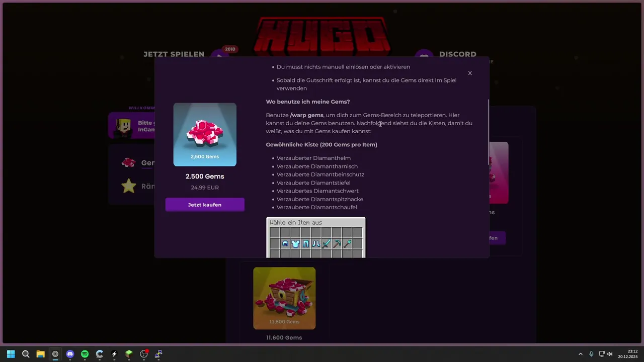Click the lightning bolt app icon in taskbar
644x362 pixels.
tap(114, 354)
